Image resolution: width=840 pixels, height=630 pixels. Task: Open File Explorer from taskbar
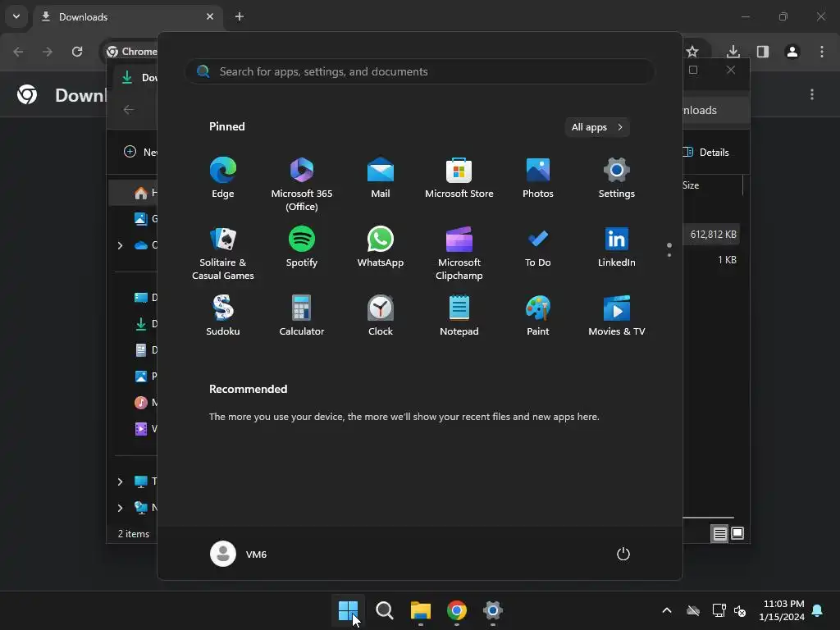pos(421,610)
